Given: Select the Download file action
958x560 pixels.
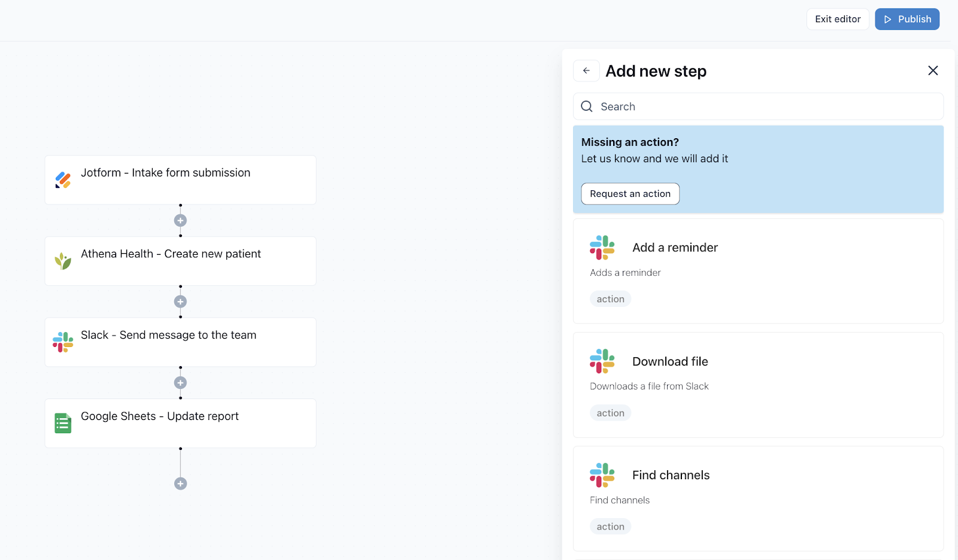Looking at the screenshot, I should click(758, 385).
